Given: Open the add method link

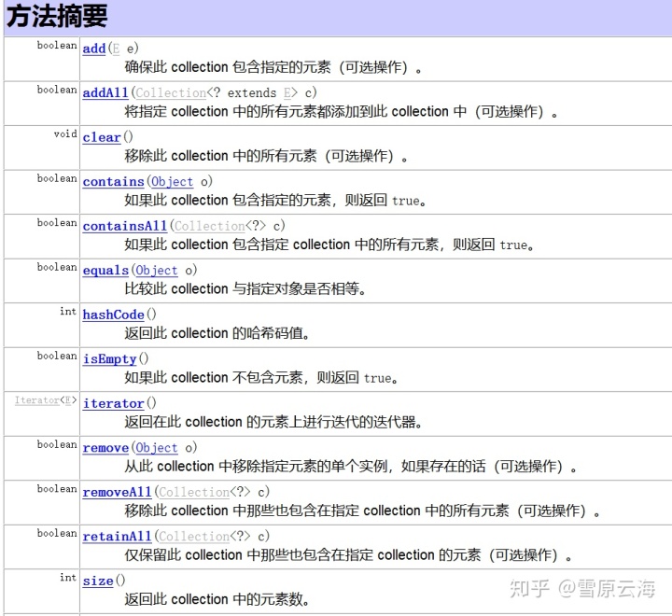Looking at the screenshot, I should [94, 49].
